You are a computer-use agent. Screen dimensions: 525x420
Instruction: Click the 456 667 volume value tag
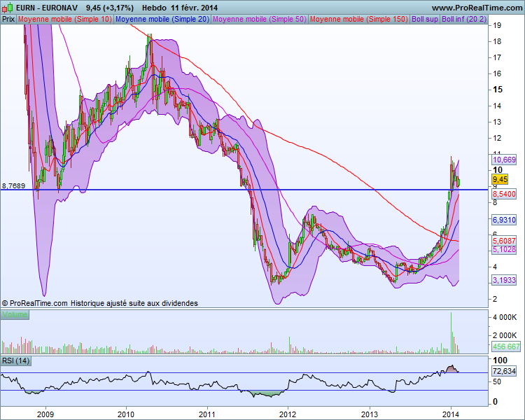506,346
